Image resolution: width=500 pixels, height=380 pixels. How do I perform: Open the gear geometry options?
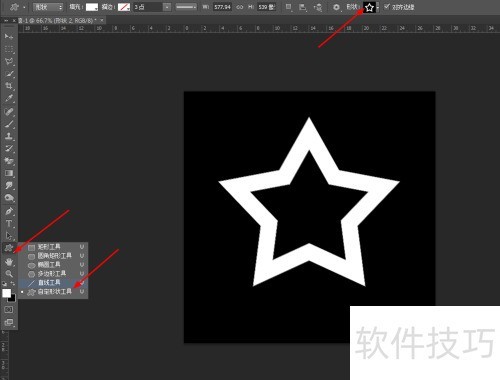point(336,7)
